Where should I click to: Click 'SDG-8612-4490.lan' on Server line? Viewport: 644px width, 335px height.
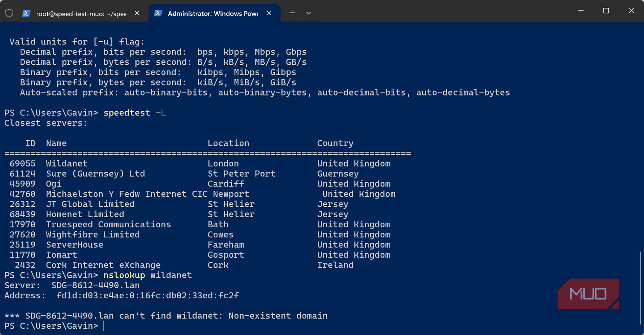(96, 285)
